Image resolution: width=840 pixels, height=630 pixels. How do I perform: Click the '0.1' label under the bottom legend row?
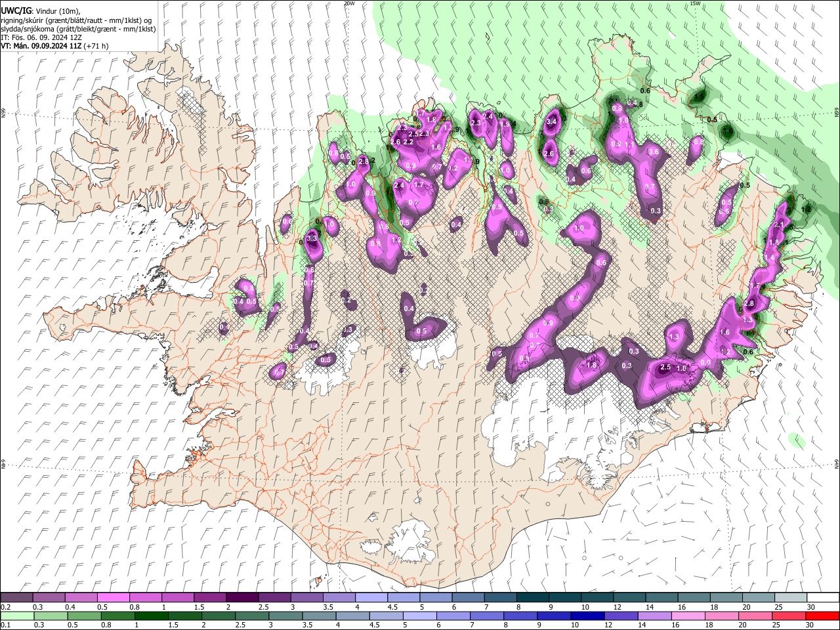pos(5,625)
